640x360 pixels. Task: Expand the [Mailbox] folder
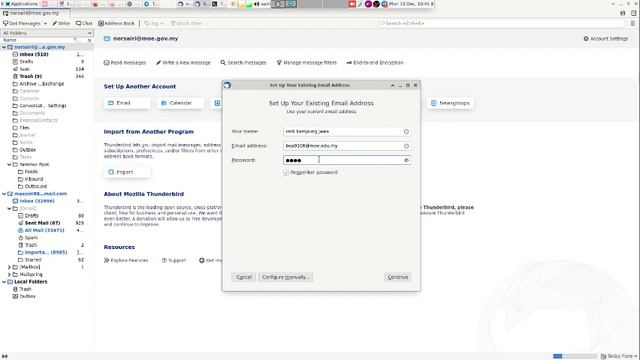pyautogui.click(x=9, y=267)
